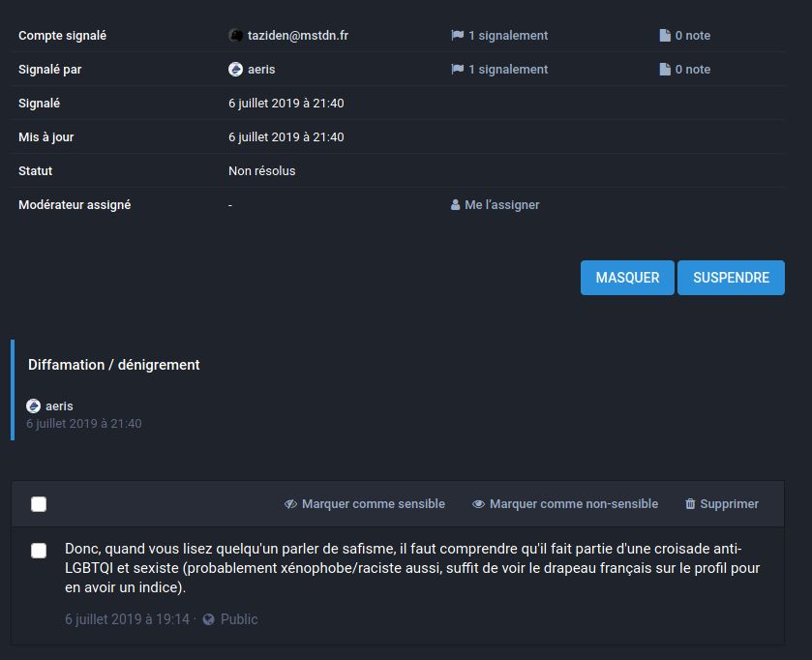Viewport: 812px width, 660px height.
Task: Click flag icon in 'Signalé par' row
Action: pos(457,70)
